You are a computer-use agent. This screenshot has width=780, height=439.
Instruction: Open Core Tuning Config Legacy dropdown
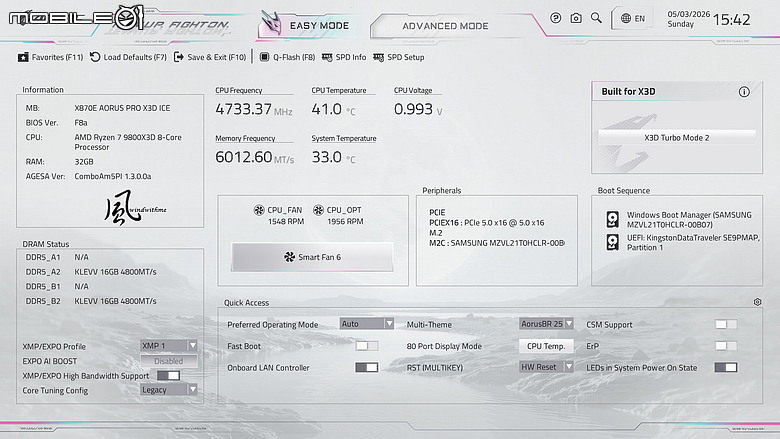[x=169, y=390]
